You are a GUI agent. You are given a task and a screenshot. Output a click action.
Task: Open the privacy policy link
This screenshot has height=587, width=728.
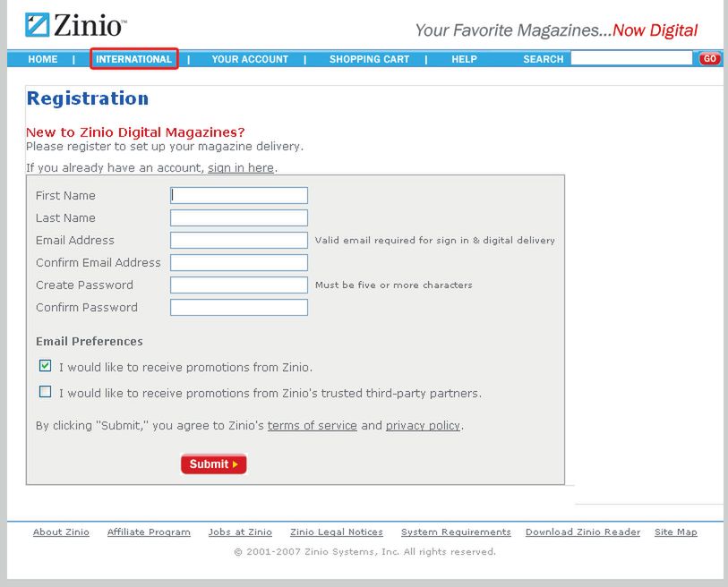click(423, 426)
